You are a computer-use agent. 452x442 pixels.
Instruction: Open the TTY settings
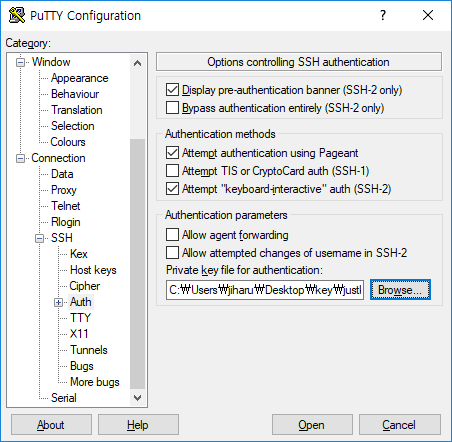(80, 318)
